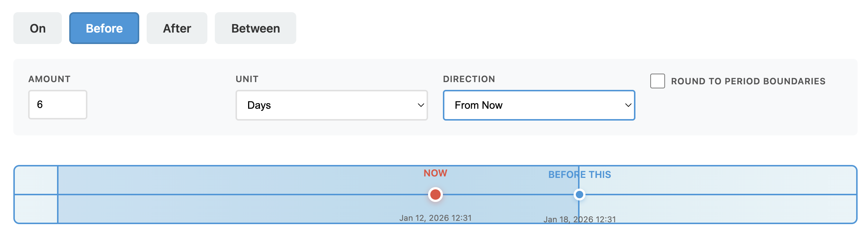Click the Amount input containing 6
Screen dimensions: 868x233
tap(57, 105)
